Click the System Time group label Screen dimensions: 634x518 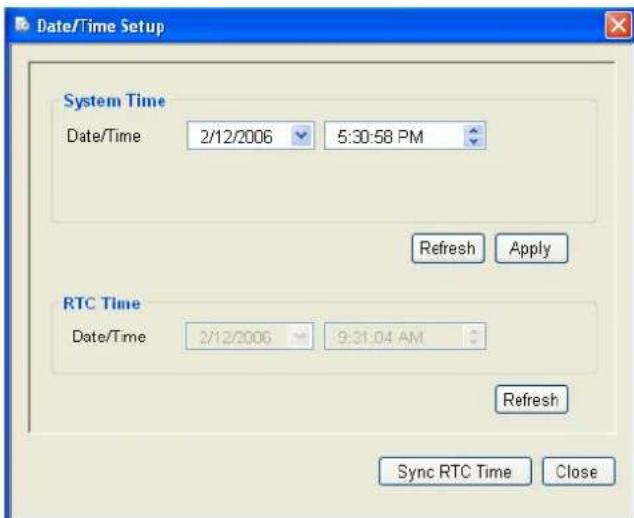114,101
